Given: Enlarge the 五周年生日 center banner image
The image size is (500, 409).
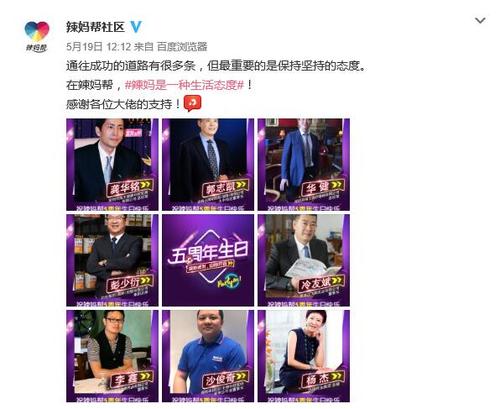Looking at the screenshot, I should tap(208, 260).
